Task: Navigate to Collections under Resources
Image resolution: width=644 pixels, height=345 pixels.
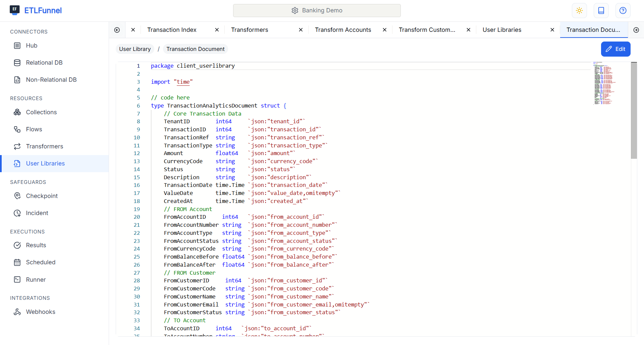Action: (x=41, y=112)
